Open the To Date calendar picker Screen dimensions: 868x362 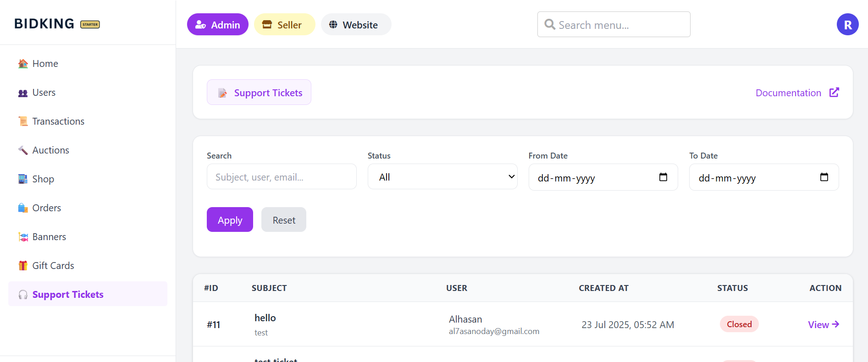824,177
